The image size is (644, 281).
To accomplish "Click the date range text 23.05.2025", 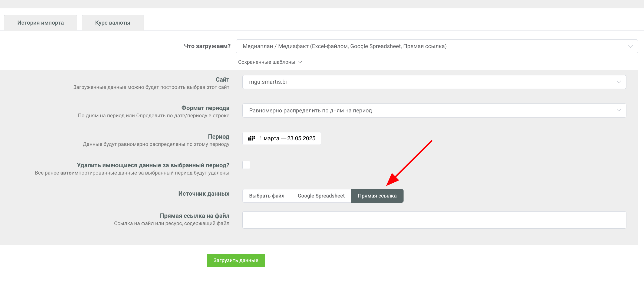I will tap(301, 138).
